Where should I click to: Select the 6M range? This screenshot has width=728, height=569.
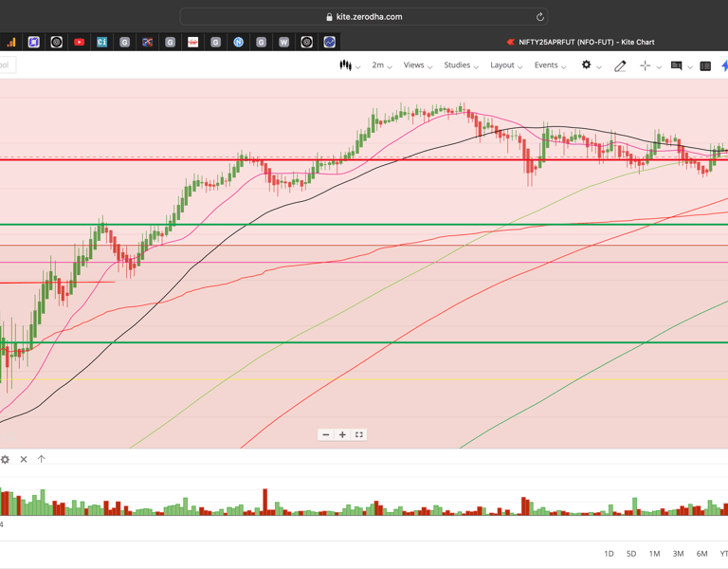coord(701,554)
